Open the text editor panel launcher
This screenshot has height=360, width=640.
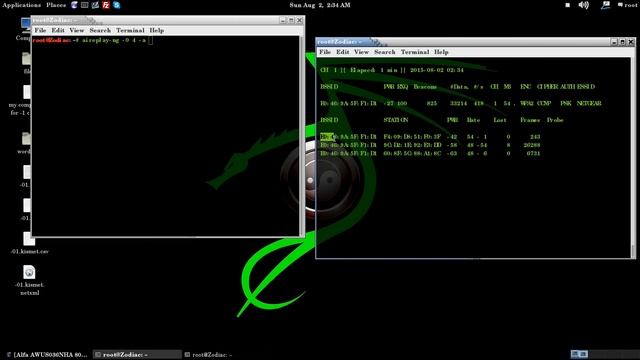pos(95,5)
